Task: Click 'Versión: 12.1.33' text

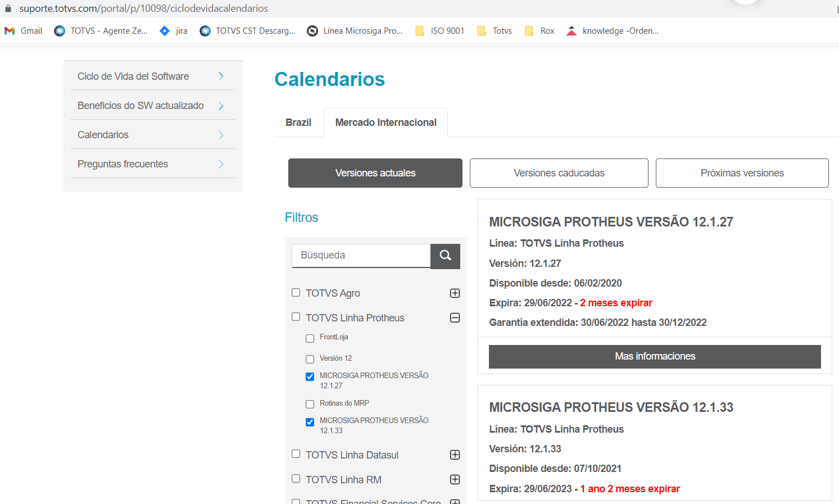Action: (x=525, y=449)
